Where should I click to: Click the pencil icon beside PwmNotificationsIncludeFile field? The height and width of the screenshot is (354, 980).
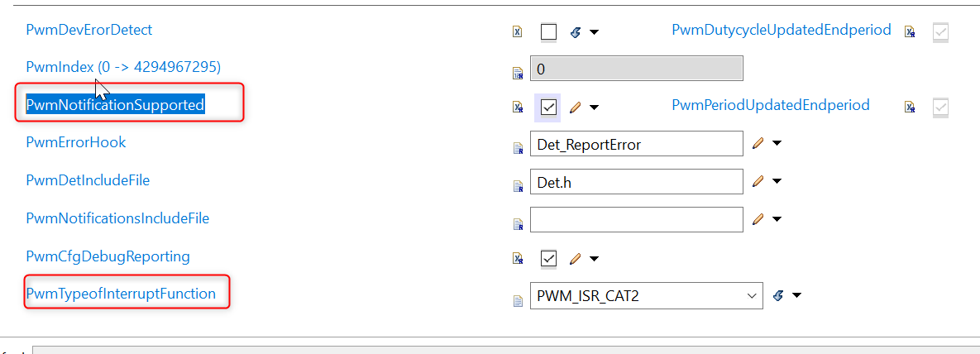click(758, 219)
